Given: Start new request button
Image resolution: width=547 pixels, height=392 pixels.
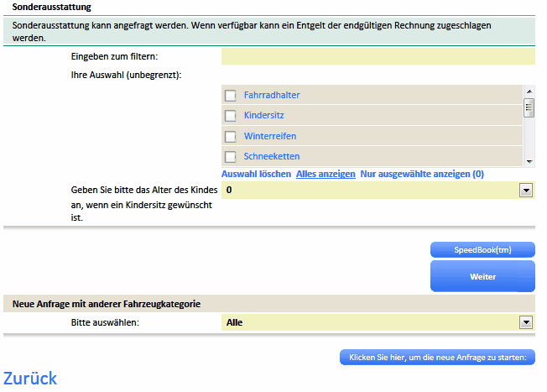Looking at the screenshot, I should coord(437,358).
